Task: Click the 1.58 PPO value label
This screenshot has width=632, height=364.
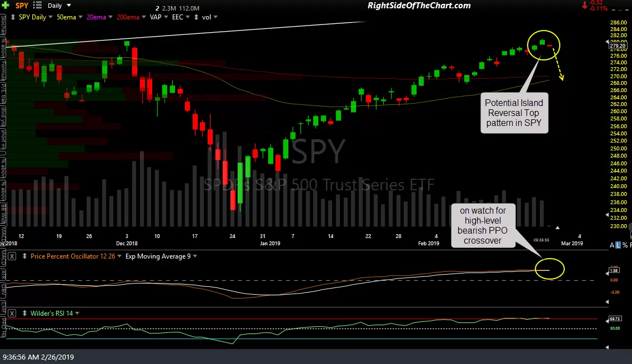Action: click(x=614, y=271)
